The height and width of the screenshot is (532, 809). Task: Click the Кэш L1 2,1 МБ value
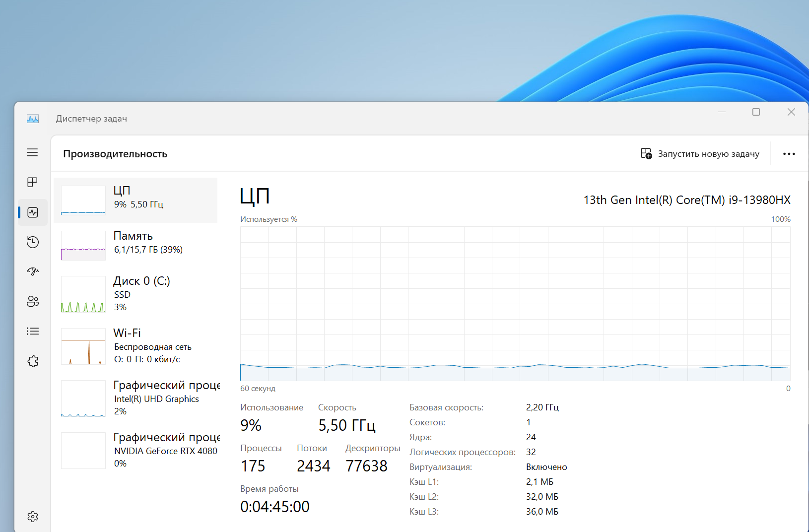point(540,482)
